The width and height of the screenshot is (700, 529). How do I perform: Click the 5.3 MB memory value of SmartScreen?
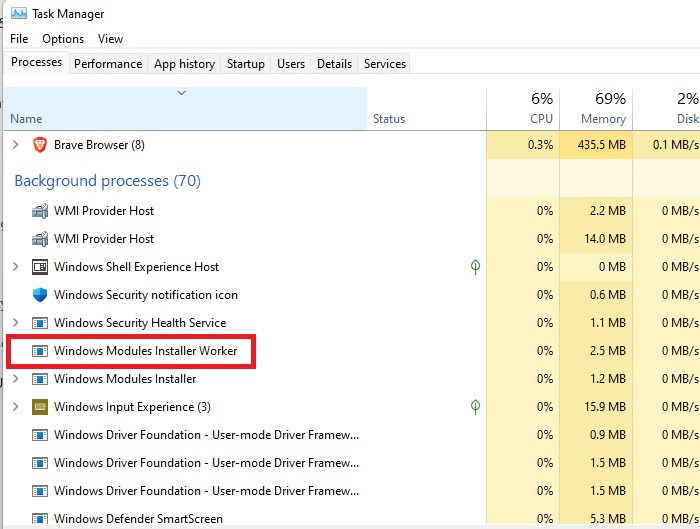click(608, 519)
